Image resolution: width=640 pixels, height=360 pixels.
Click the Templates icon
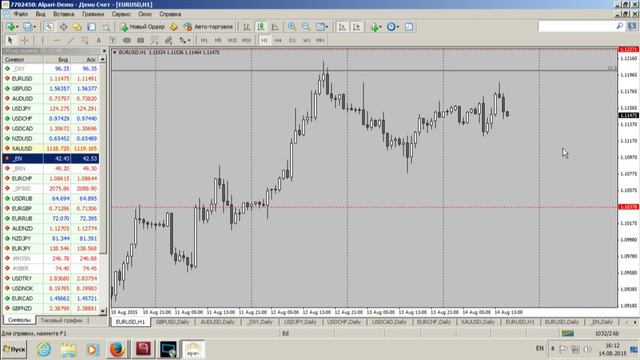pyautogui.click(x=409, y=27)
